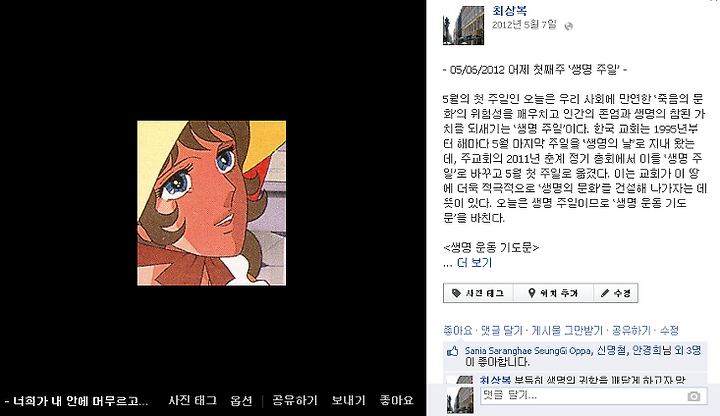The image size is (720, 416).
Task: Select 공유하기 in the bottom photo bar
Action: point(295,400)
